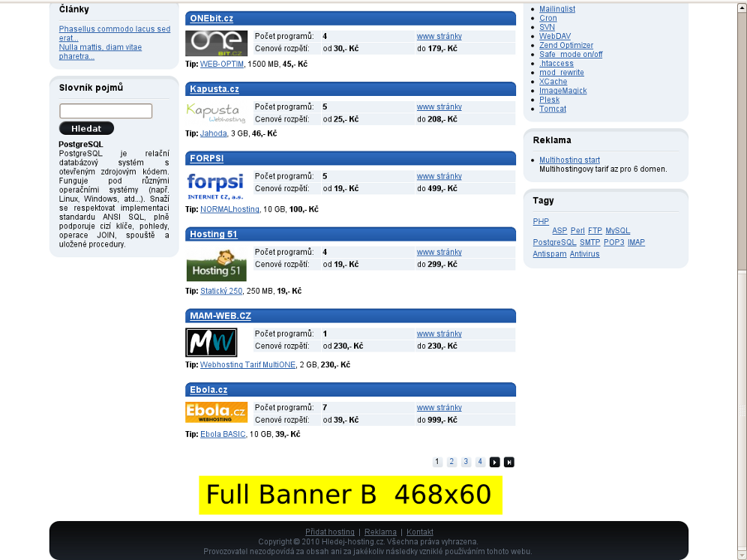Click the Tomcat feature link

[x=553, y=109]
